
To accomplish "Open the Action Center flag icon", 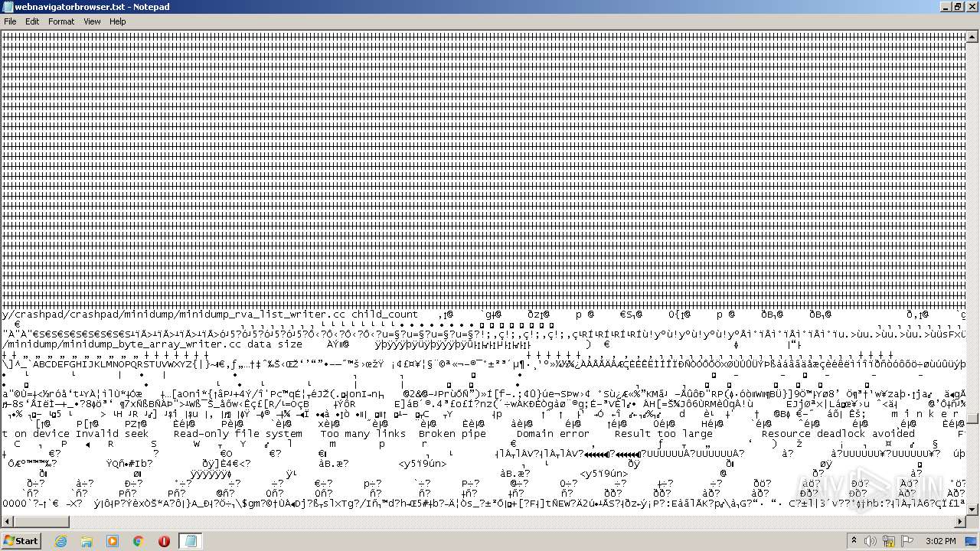I will (x=908, y=541).
